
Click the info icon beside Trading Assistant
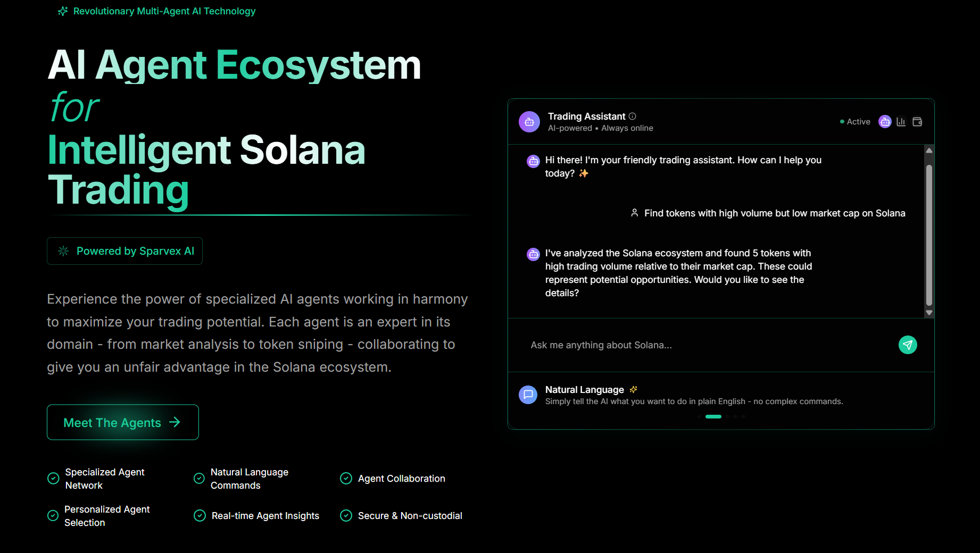[633, 116]
